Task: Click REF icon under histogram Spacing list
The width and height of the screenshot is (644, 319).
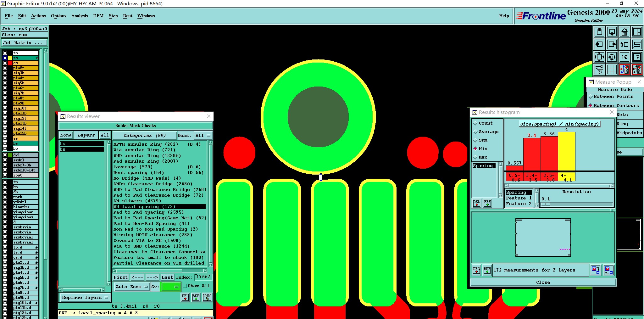Action: (x=487, y=203)
